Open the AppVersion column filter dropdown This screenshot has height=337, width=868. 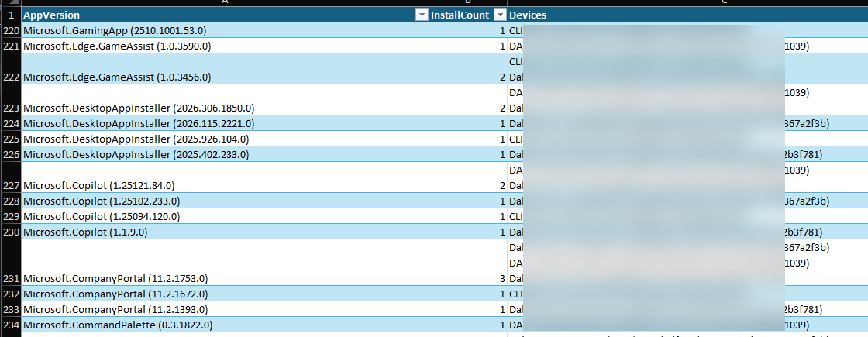422,15
